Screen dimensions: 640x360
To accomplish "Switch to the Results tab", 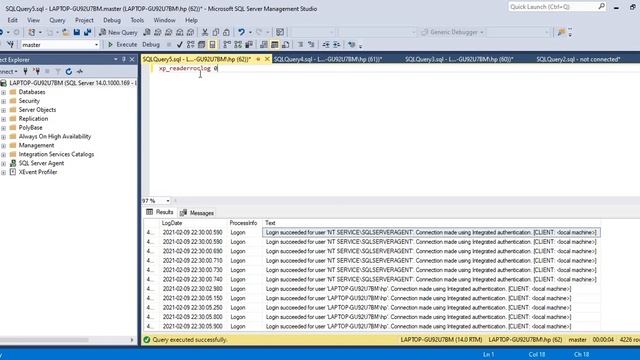I will tap(160, 212).
